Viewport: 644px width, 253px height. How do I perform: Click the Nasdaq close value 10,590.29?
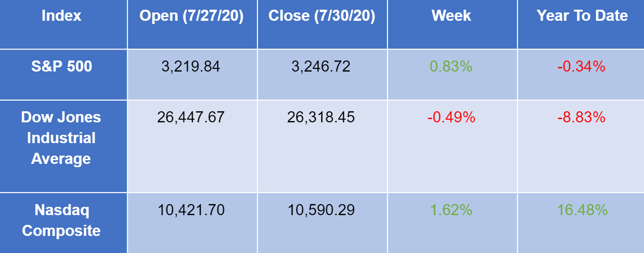pos(321,211)
